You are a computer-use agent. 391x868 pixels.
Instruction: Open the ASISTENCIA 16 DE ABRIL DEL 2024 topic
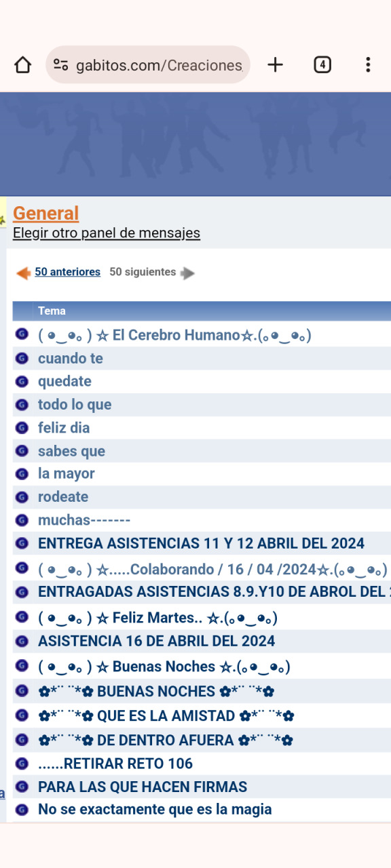point(156,641)
